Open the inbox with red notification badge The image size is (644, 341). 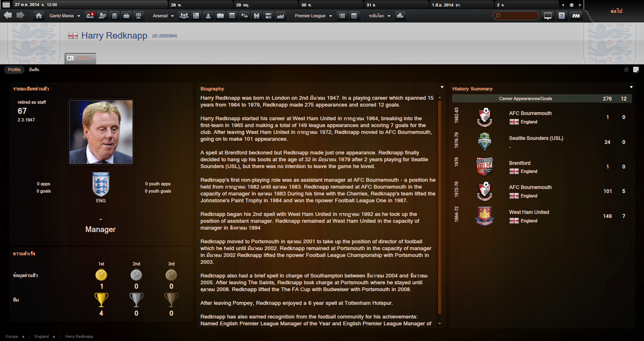pos(90,16)
